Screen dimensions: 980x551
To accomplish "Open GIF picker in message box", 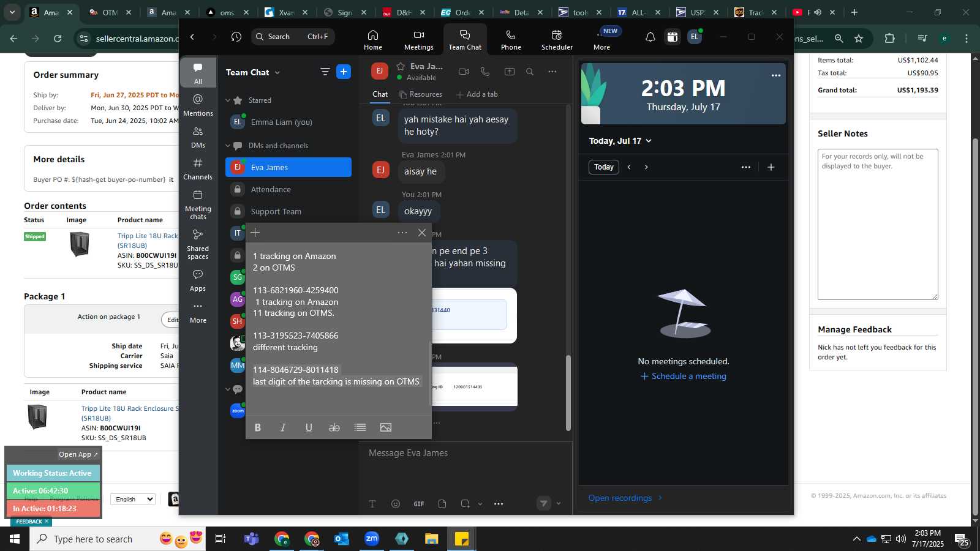I will click(419, 504).
